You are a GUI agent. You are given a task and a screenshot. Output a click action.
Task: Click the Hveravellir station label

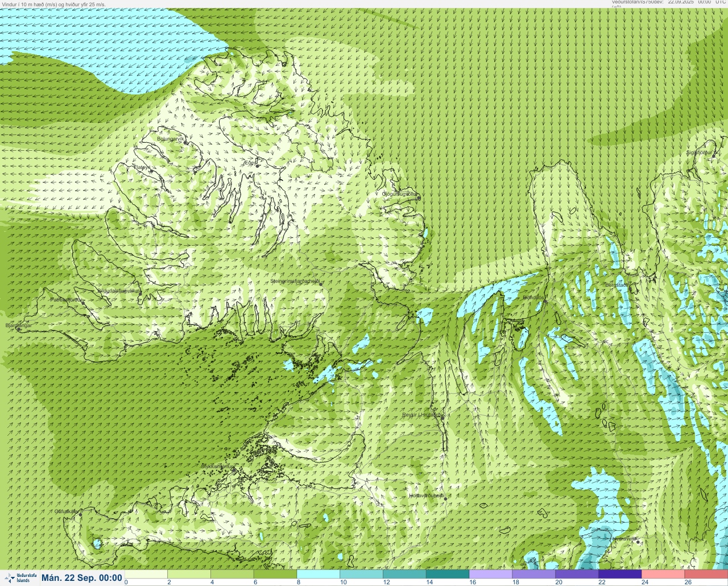click(623, 538)
